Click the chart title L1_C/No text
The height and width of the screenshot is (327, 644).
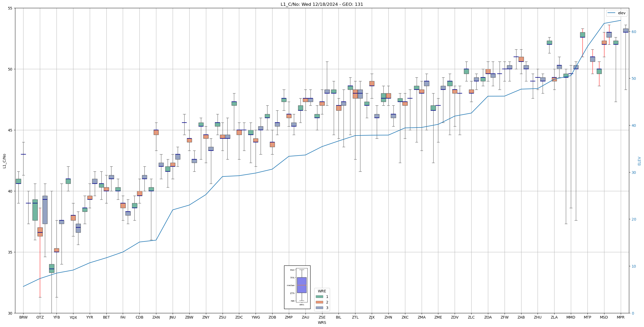coord(322,4)
